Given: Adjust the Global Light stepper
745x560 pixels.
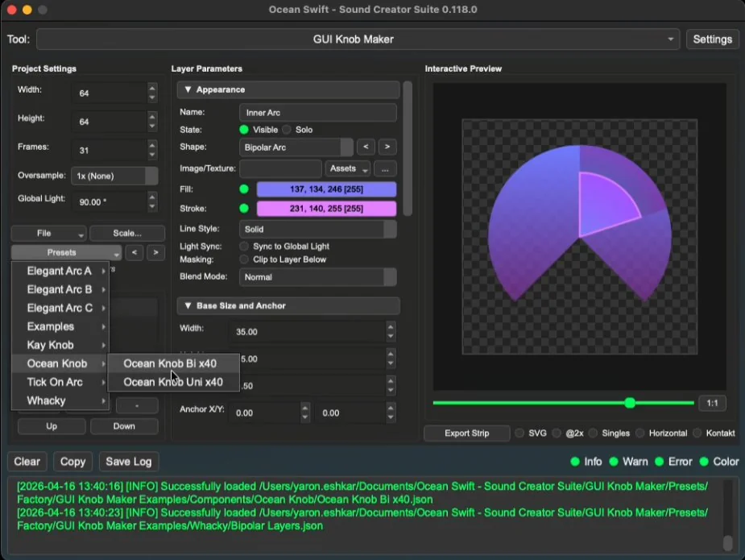Looking at the screenshot, I should click(152, 201).
